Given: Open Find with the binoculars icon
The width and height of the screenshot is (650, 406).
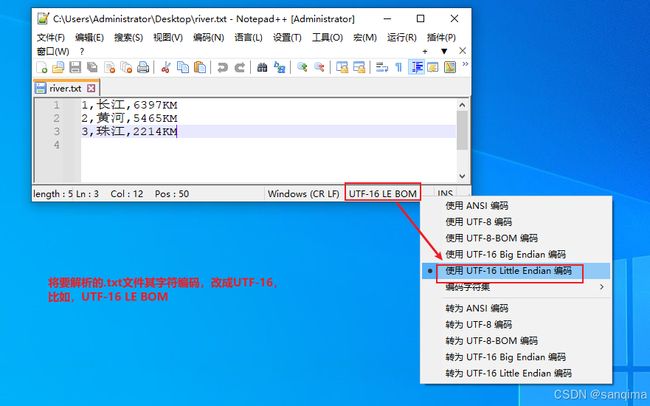Looking at the screenshot, I should pos(262,67).
